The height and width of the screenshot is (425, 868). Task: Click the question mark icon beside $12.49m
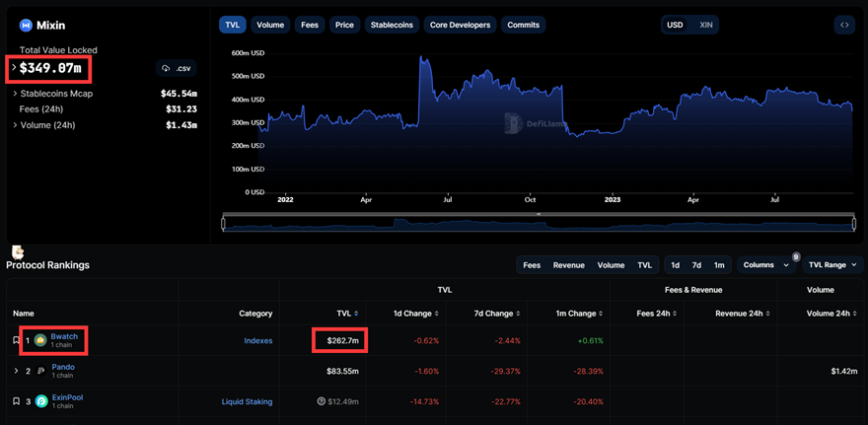coord(321,401)
